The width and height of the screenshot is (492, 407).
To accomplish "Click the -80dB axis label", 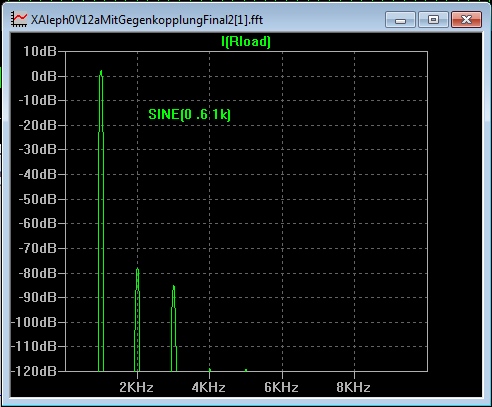I will [x=37, y=273].
